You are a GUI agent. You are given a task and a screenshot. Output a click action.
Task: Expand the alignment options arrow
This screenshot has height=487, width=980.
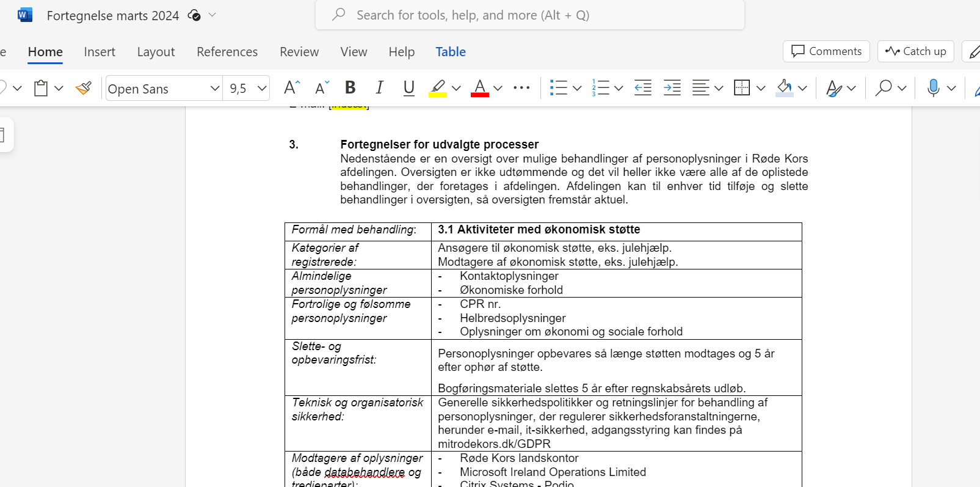click(x=719, y=89)
